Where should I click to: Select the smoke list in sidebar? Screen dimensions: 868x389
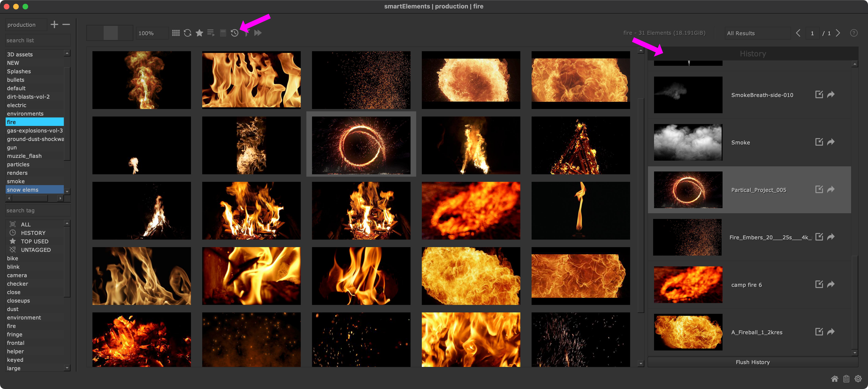[x=16, y=181]
